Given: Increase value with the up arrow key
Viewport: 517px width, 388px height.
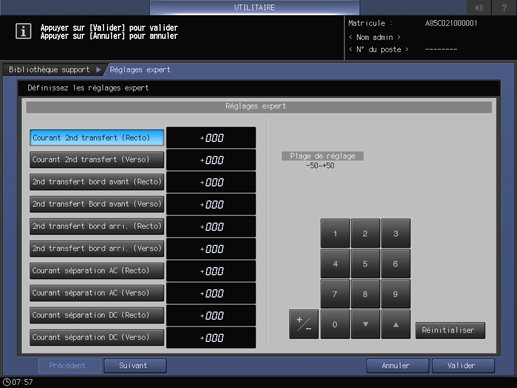Looking at the screenshot, I should [396, 324].
